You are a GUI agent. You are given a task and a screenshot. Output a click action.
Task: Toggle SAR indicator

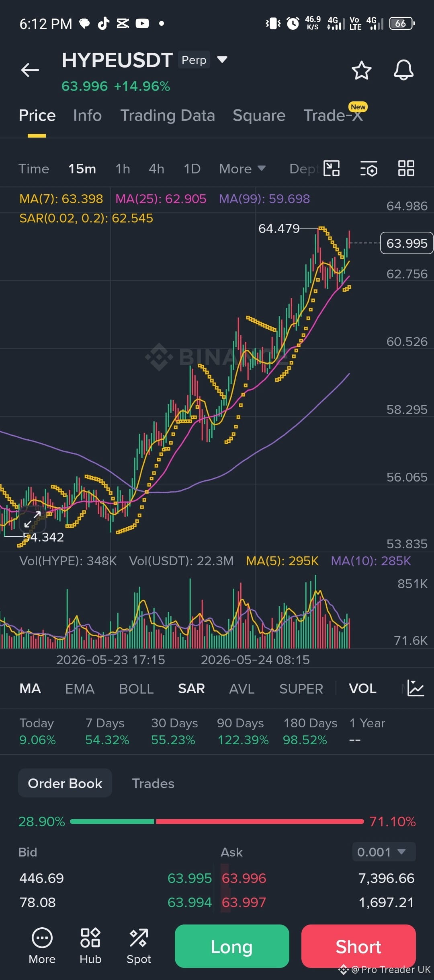[x=191, y=688]
